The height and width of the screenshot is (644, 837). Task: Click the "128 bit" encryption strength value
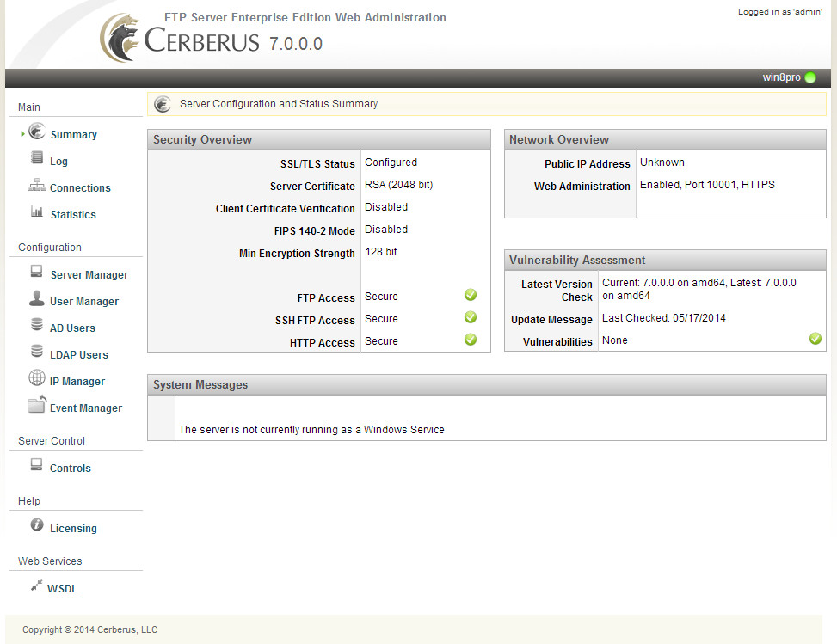[x=381, y=252]
